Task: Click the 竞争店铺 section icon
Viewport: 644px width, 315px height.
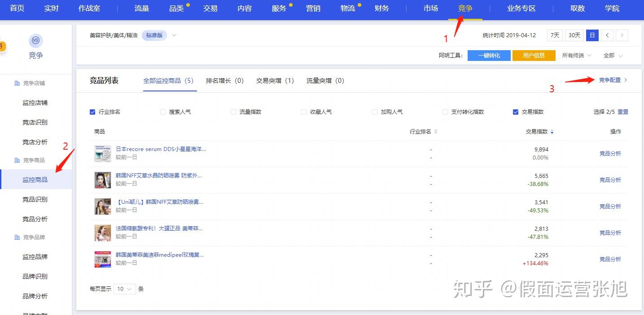Action: point(17,83)
